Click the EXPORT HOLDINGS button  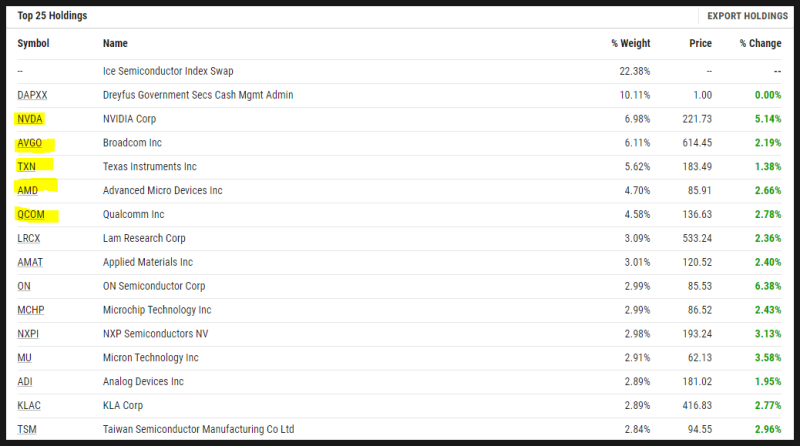(x=747, y=16)
